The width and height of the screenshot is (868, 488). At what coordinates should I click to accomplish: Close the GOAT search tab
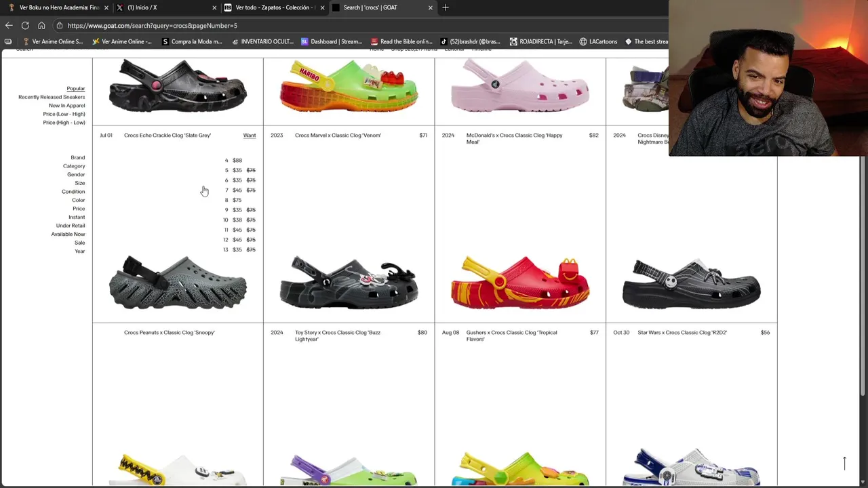(x=430, y=7)
